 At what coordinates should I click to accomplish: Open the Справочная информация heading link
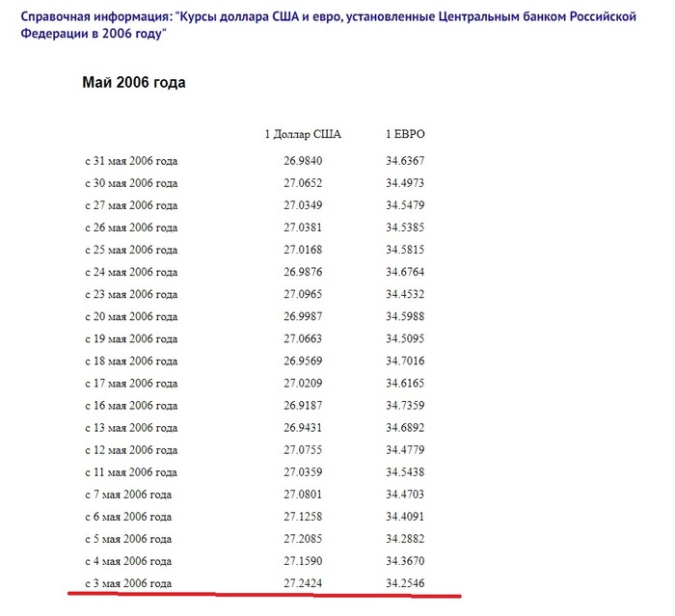(x=329, y=24)
